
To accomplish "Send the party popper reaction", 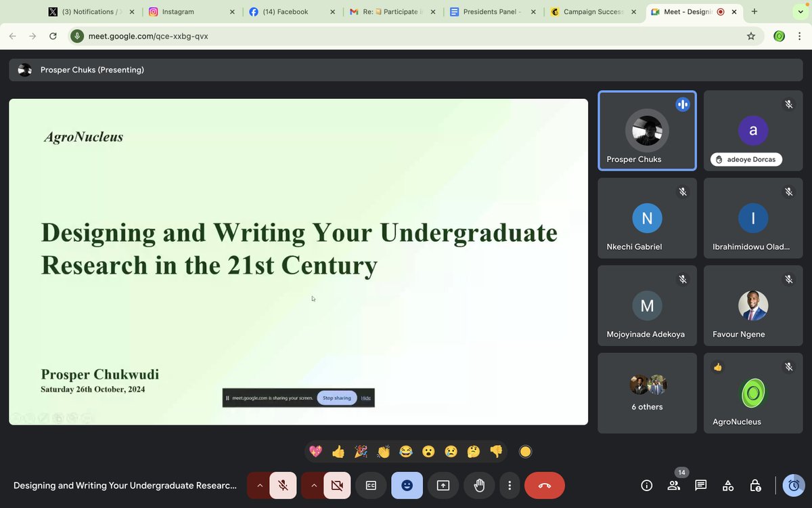I will click(361, 452).
